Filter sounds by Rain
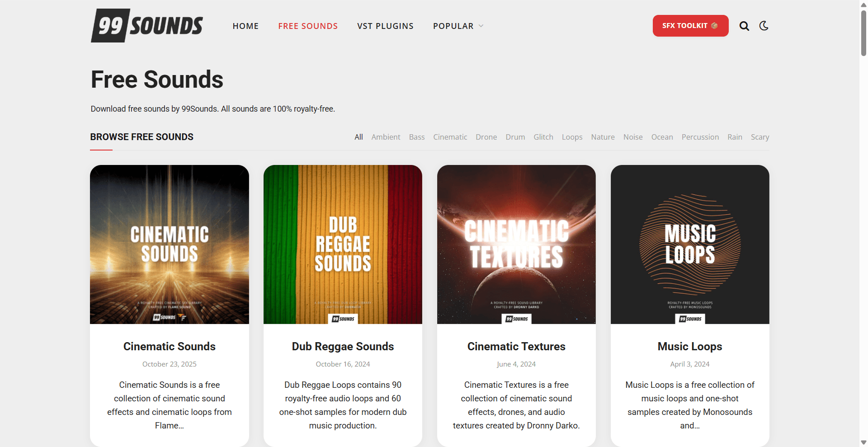The height and width of the screenshot is (447, 868). 735,137
